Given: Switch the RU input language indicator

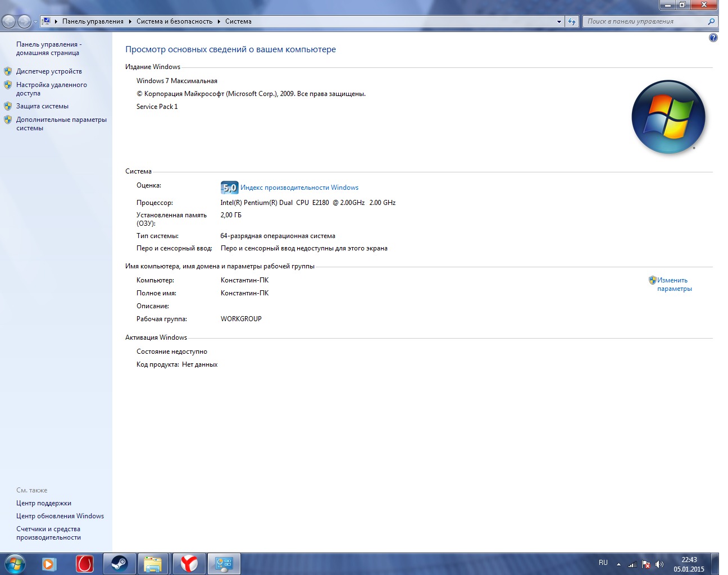Looking at the screenshot, I should (x=603, y=563).
